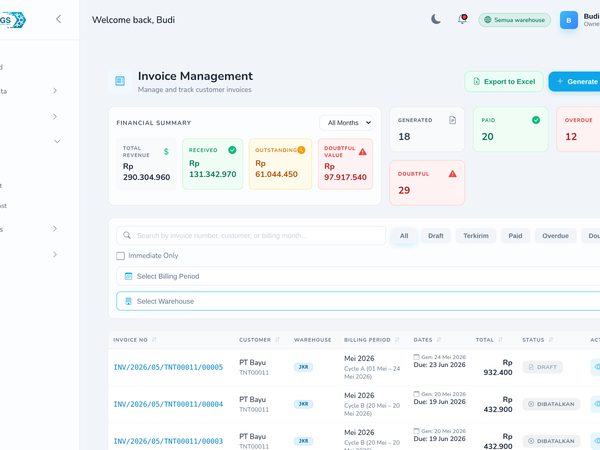Export invoices to Excel
600x450 pixels.
point(504,82)
